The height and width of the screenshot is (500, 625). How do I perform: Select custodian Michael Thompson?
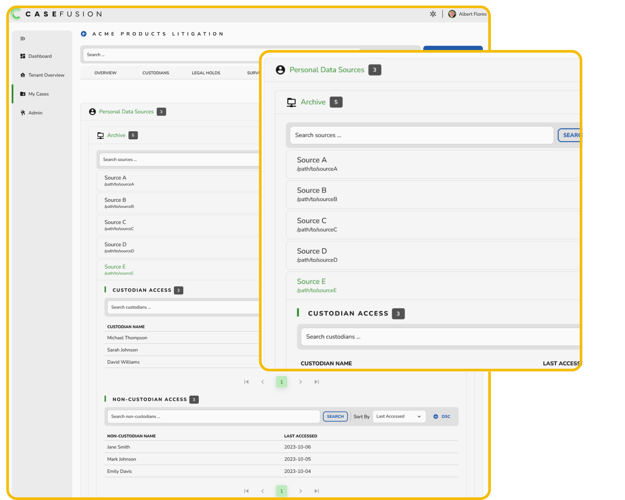[127, 338]
